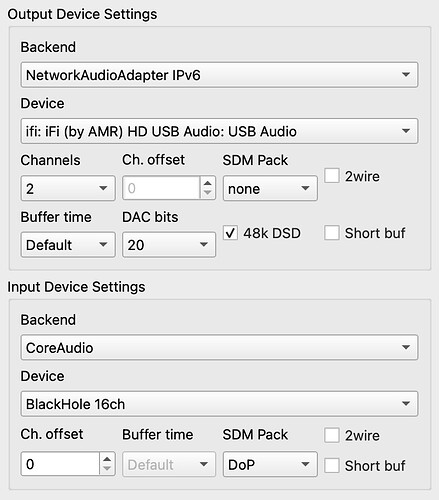Open the input Backend CoreAudio dropdown

(x=219, y=347)
